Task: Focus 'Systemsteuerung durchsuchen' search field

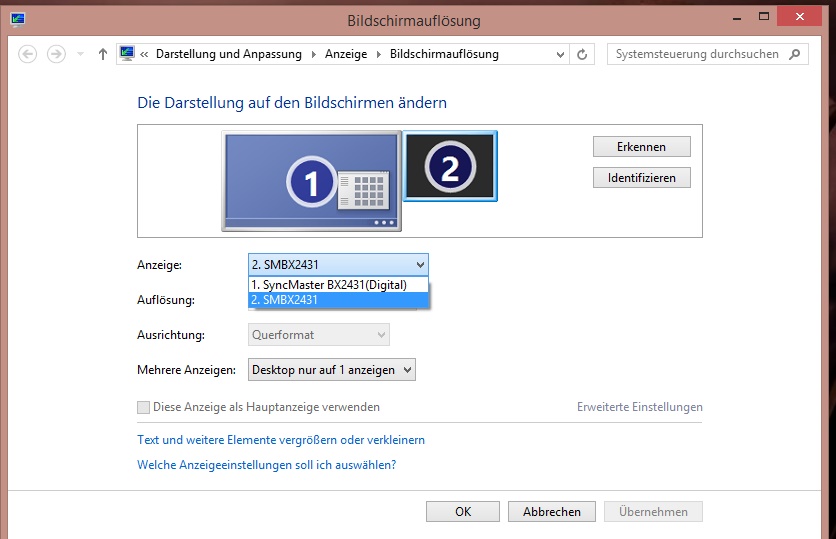Action: (708, 54)
